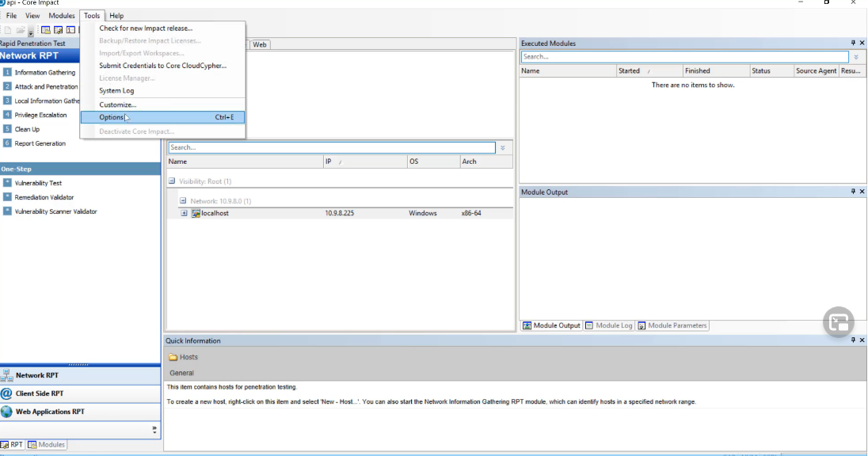Image resolution: width=868 pixels, height=456 pixels.
Task: Select Options in the Tools menu
Action: [x=112, y=117]
